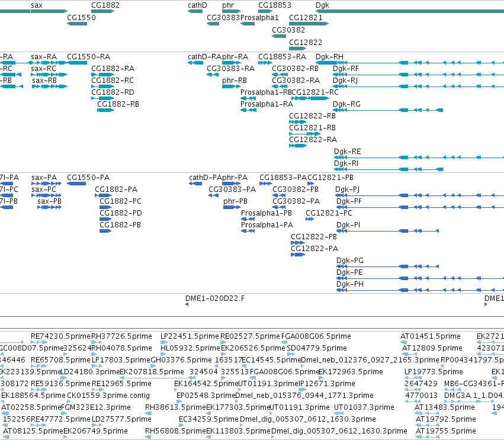
Task: Click the CK01559.3prime.contig label
Action: click(108, 396)
